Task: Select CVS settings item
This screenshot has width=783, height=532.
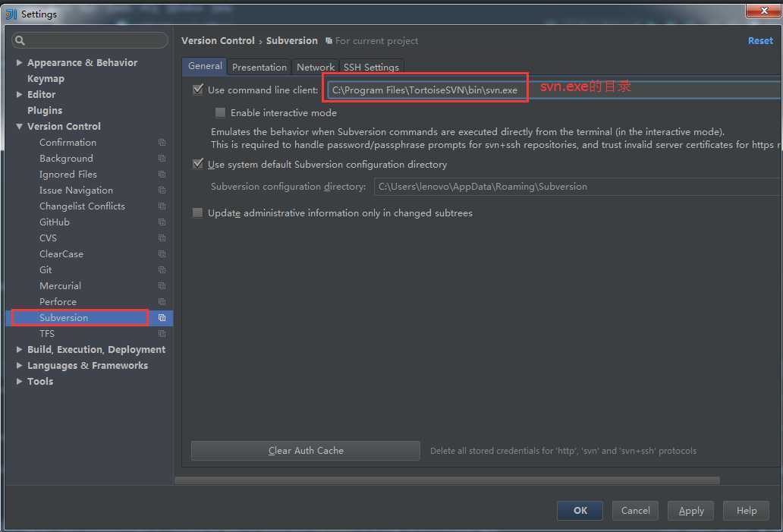Action: tap(48, 238)
